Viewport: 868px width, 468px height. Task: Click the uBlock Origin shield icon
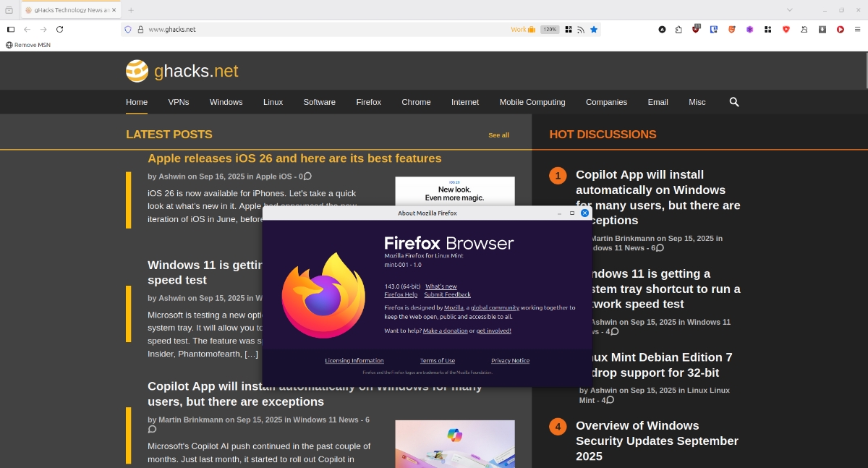coord(695,30)
